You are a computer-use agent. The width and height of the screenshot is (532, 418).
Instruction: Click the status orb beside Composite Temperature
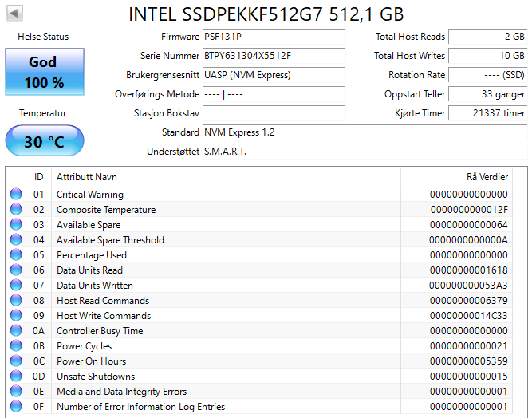point(16,210)
